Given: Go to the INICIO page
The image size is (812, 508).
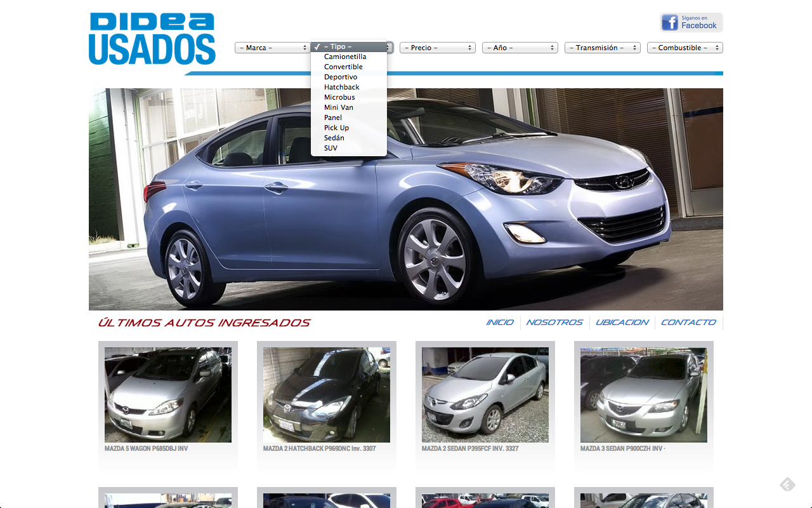Looking at the screenshot, I should click(500, 323).
